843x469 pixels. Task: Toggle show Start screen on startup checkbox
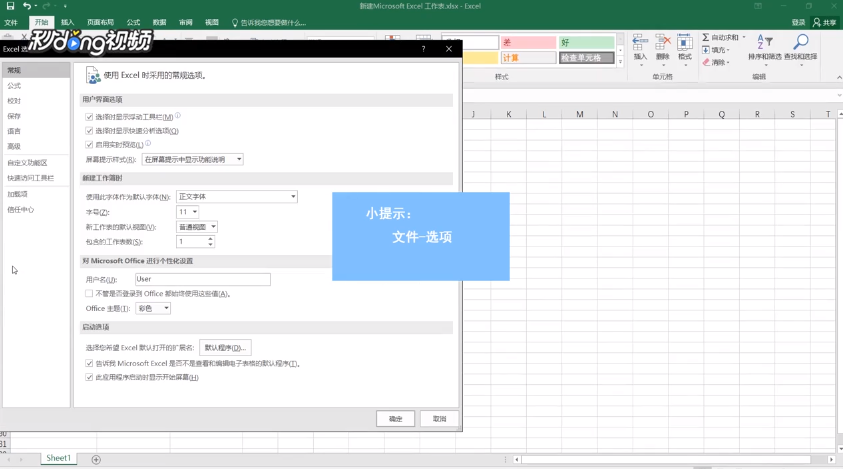89,378
